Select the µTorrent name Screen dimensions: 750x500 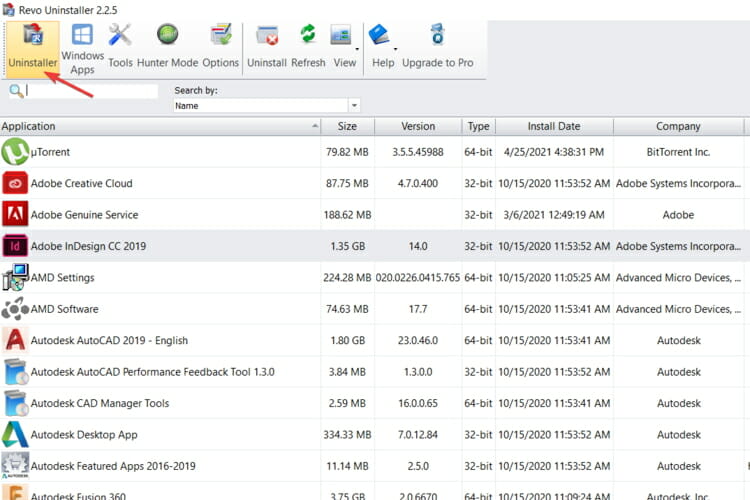coord(50,152)
